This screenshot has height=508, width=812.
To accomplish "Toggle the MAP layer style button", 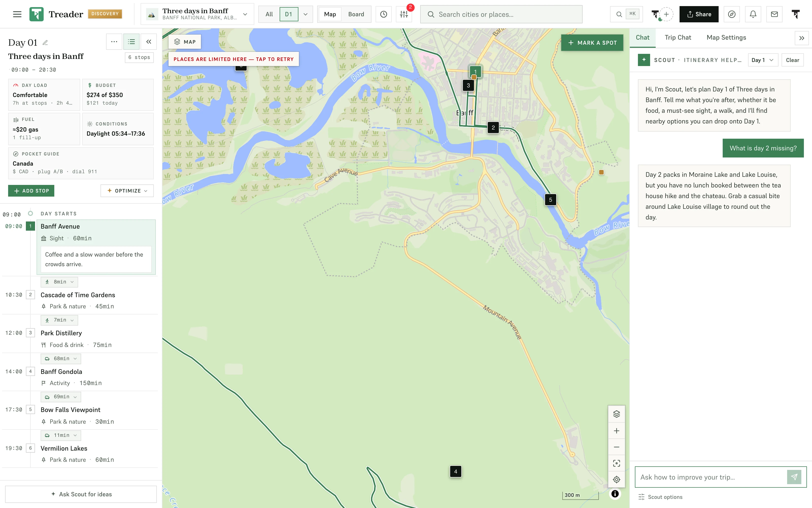I will (184, 42).
